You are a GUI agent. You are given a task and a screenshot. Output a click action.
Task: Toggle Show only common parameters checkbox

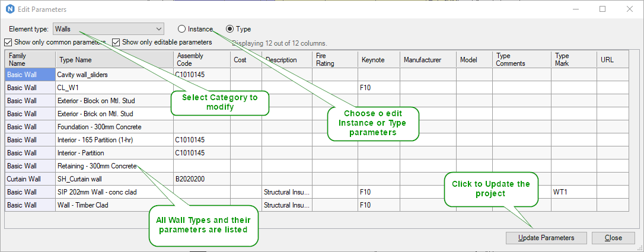[8, 43]
